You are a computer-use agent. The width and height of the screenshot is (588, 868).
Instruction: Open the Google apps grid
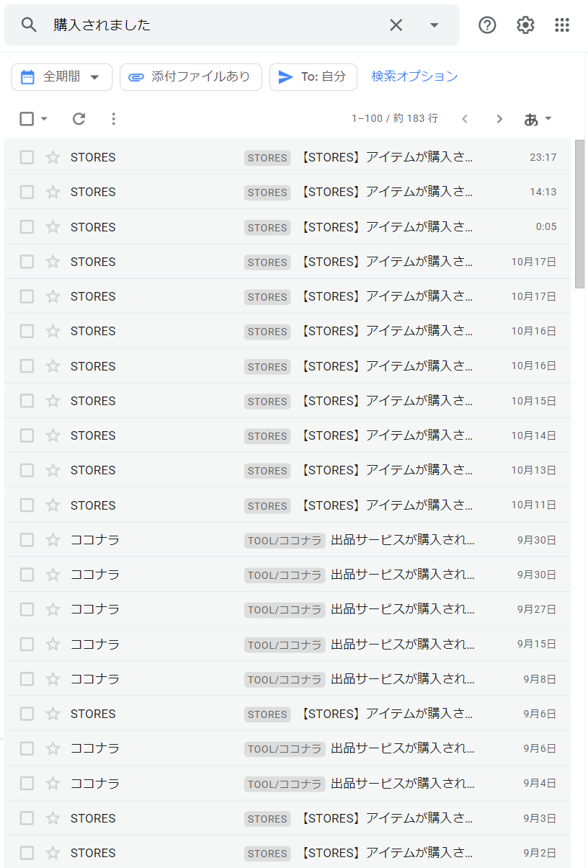[562, 25]
